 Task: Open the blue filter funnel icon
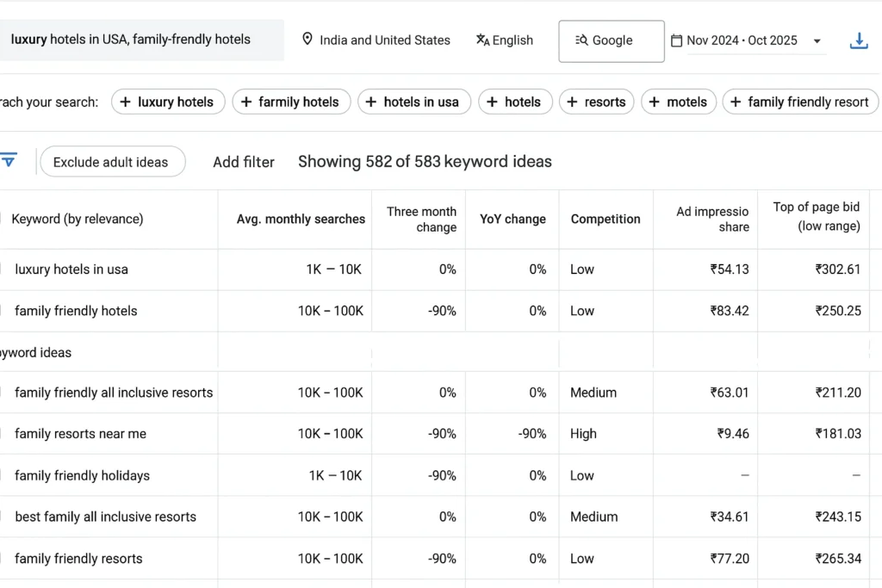[9, 159]
